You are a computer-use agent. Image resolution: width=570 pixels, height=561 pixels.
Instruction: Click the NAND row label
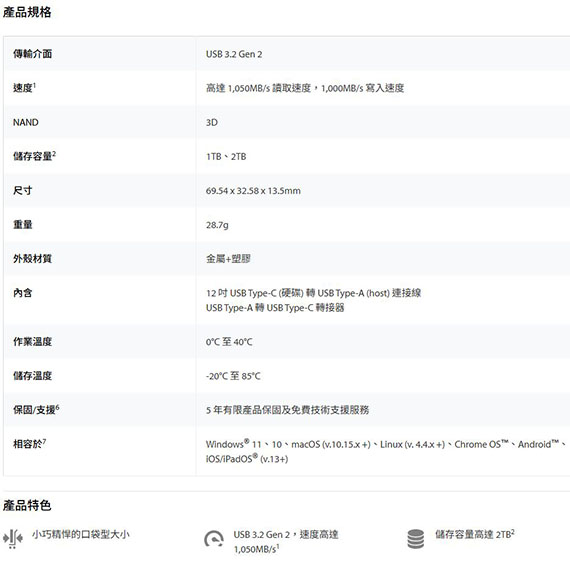pyautogui.click(x=25, y=123)
